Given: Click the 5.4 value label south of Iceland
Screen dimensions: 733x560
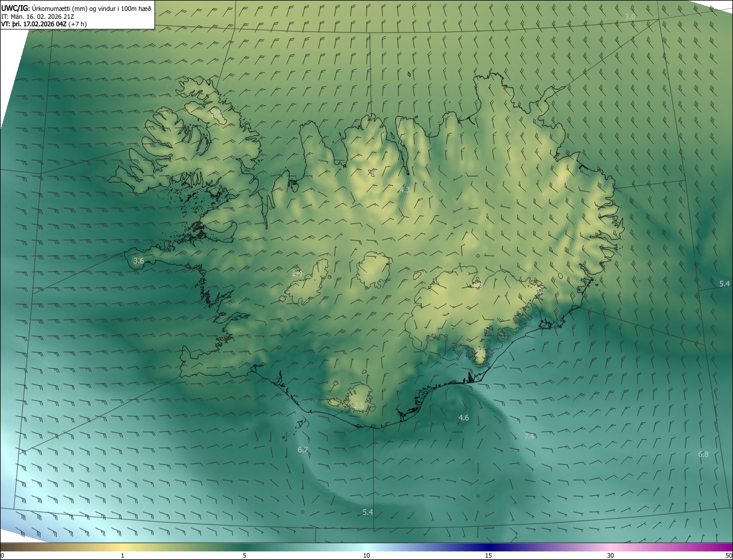Looking at the screenshot, I should click(368, 512).
